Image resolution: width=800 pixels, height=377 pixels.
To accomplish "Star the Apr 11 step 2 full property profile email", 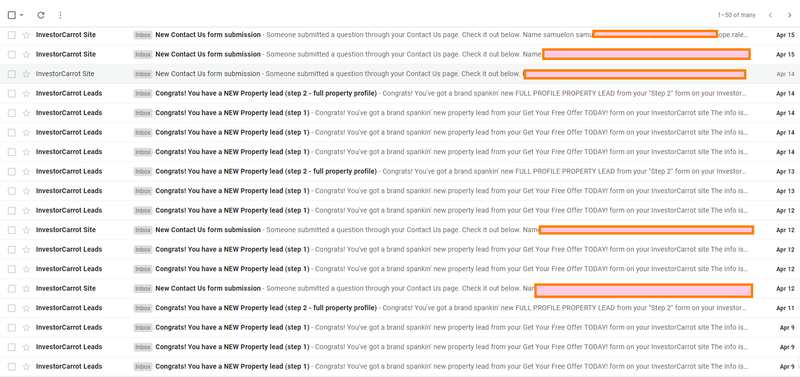I will coord(26,308).
